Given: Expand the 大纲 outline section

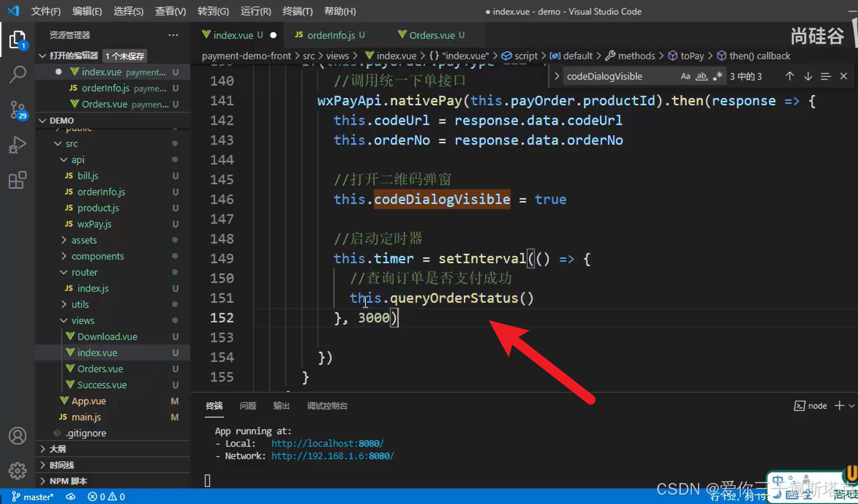Looking at the screenshot, I should click(42, 449).
